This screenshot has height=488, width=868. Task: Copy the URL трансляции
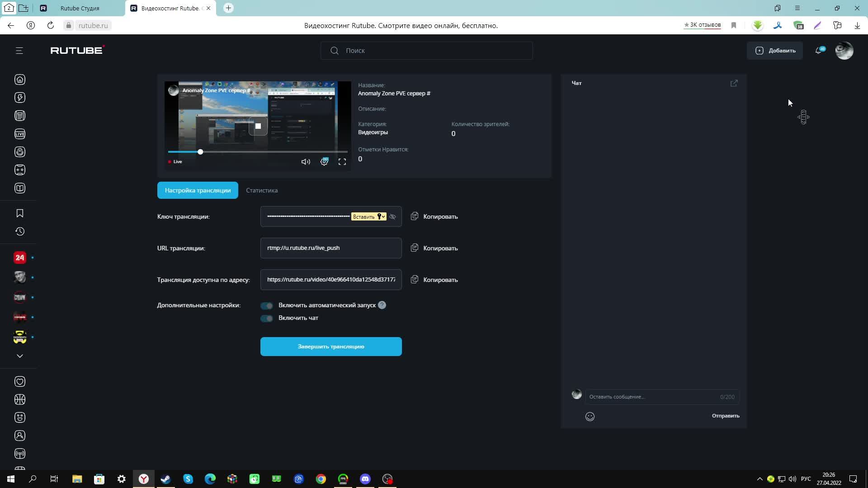pos(434,248)
